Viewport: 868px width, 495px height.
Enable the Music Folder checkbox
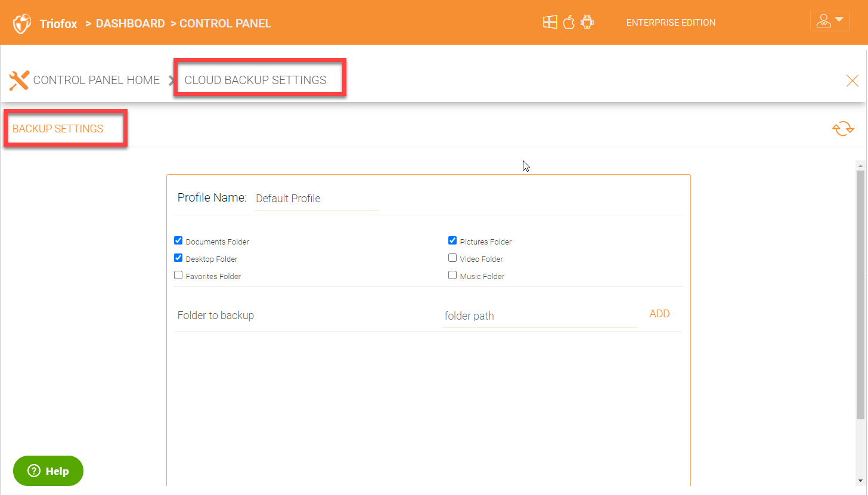[x=452, y=276]
